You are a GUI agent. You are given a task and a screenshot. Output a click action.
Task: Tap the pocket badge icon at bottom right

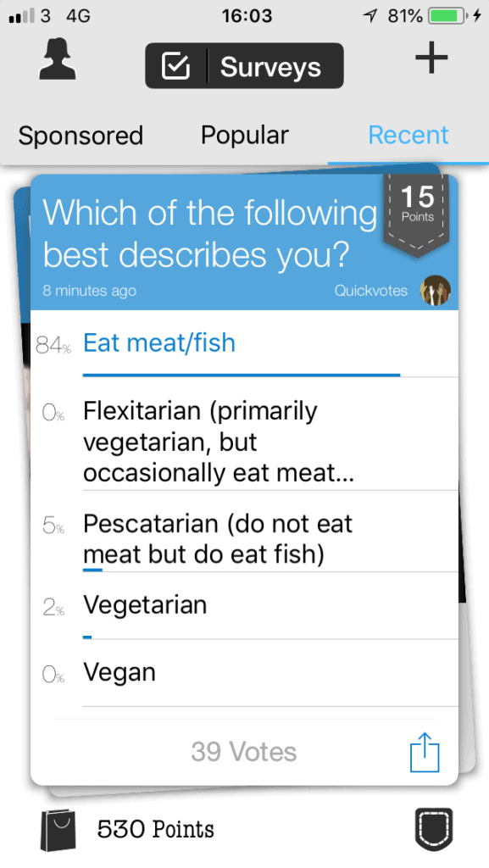pos(434,829)
